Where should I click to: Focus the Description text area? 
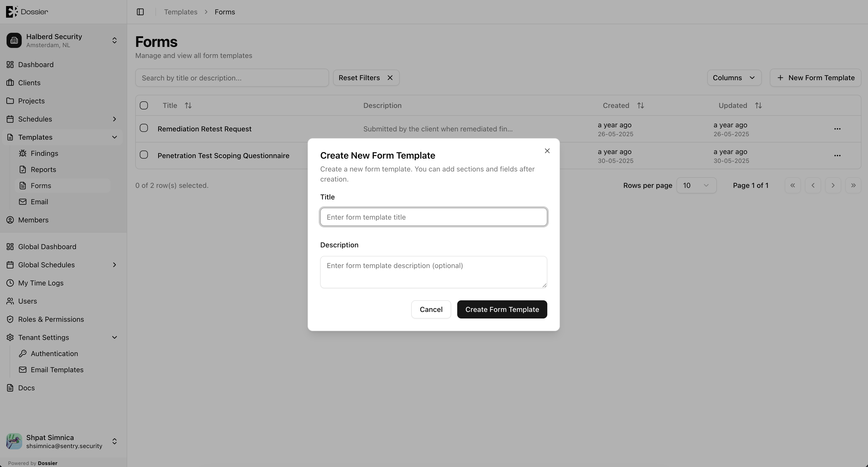pyautogui.click(x=434, y=272)
